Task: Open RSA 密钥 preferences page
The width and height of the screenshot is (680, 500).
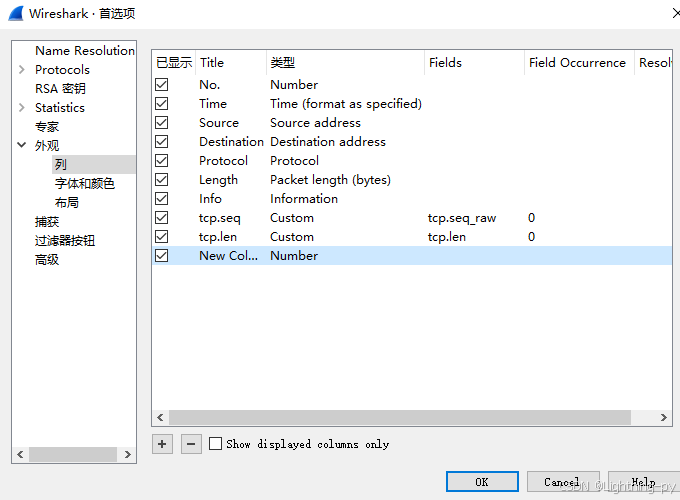Action: 60,88
